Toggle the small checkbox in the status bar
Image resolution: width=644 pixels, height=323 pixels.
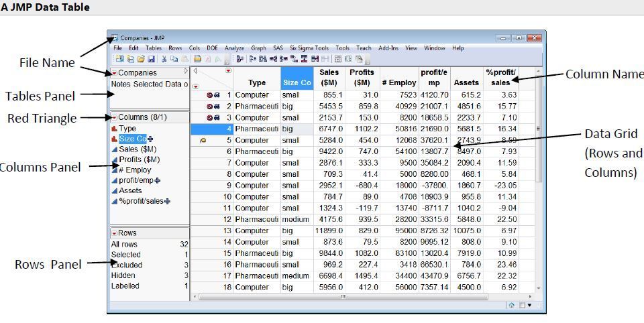tap(522, 305)
